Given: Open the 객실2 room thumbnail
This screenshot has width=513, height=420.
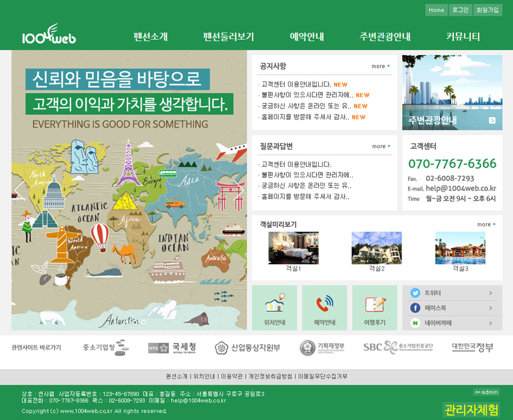Looking at the screenshot, I should (x=376, y=248).
